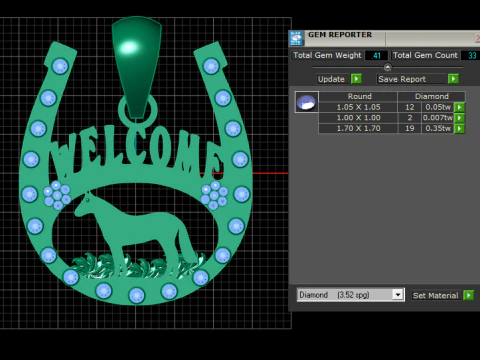The image size is (480, 360).
Task: Select the round gem thumbnail in the report
Action: pos(307,102)
